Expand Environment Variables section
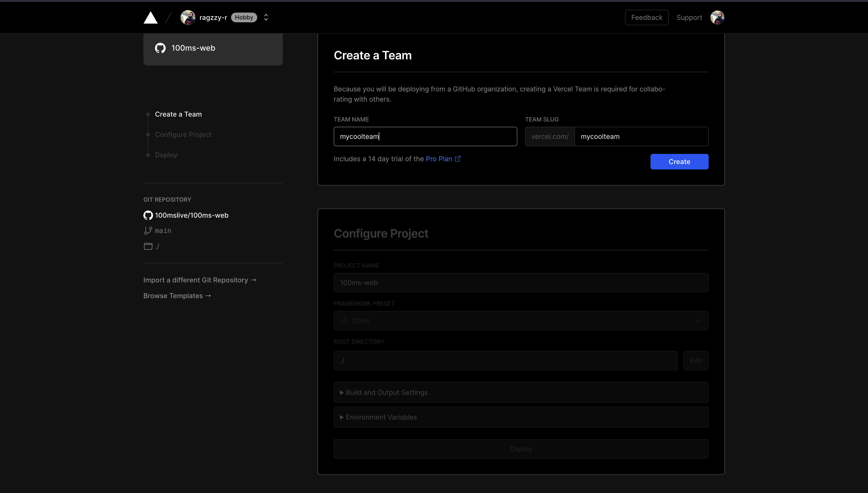 tap(381, 417)
